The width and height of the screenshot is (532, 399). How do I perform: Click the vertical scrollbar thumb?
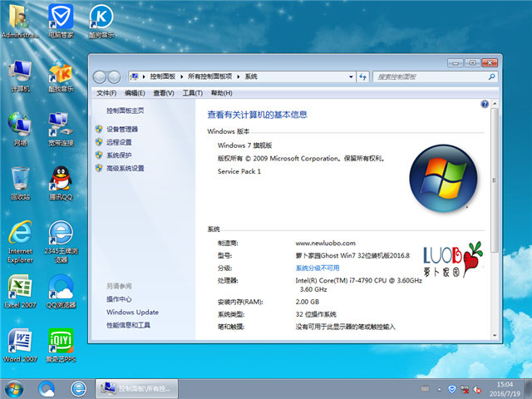(x=495, y=180)
